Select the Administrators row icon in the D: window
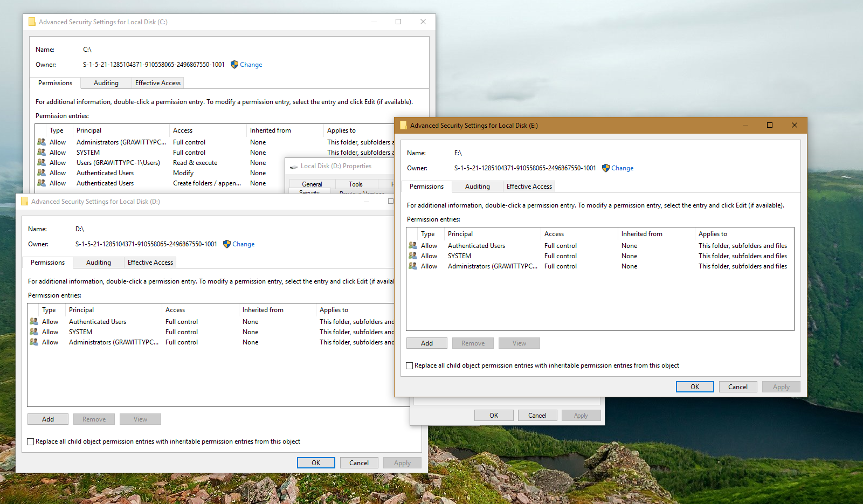Image resolution: width=863 pixels, height=504 pixels. [x=34, y=342]
